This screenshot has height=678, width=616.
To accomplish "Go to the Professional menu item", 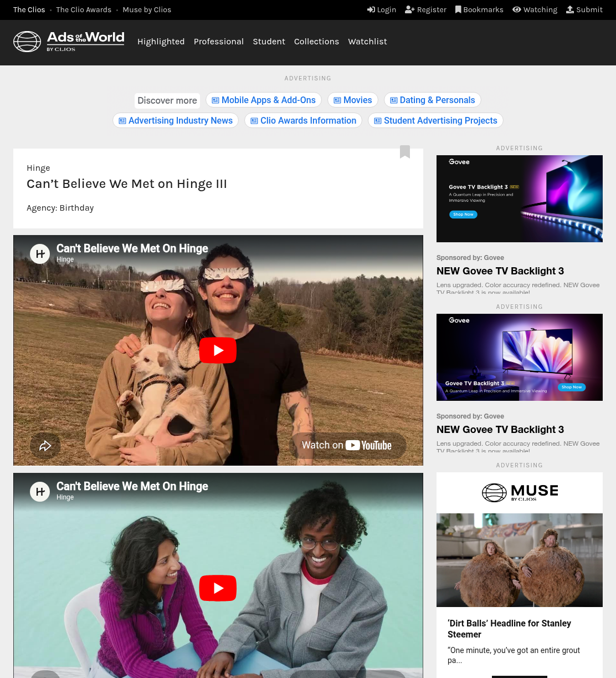I will 219,42.
